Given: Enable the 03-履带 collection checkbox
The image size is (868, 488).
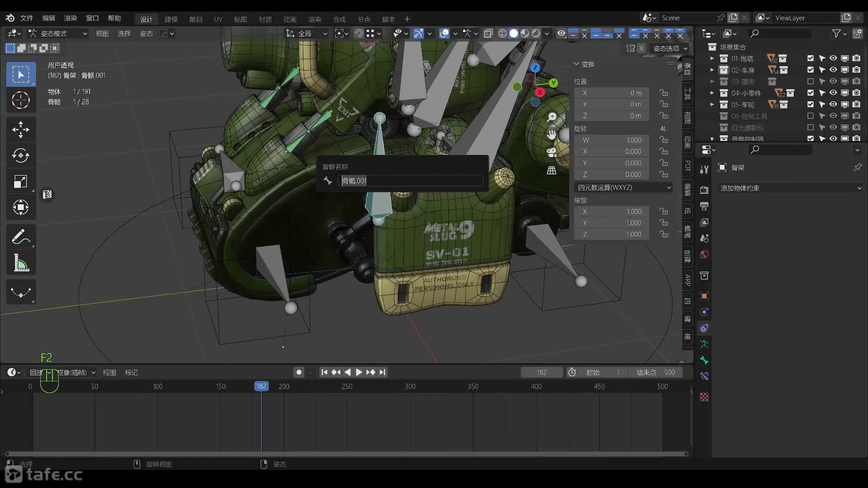Looking at the screenshot, I should [x=810, y=82].
